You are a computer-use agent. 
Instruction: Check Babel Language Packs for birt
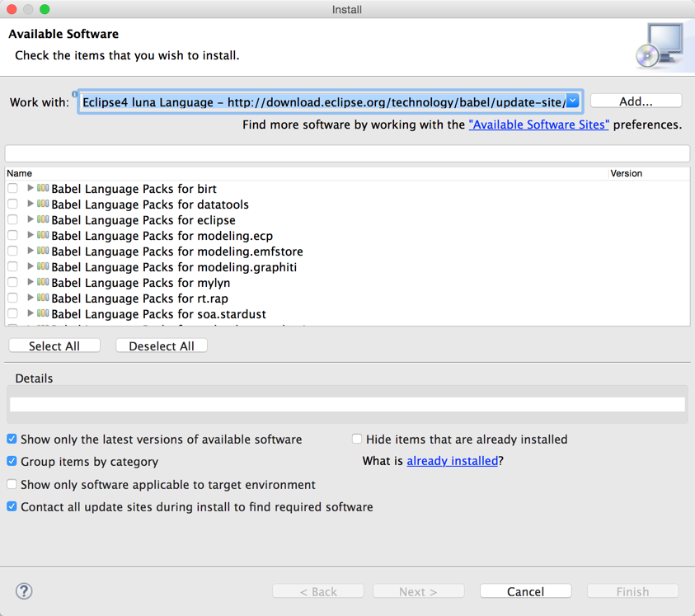[12, 188]
